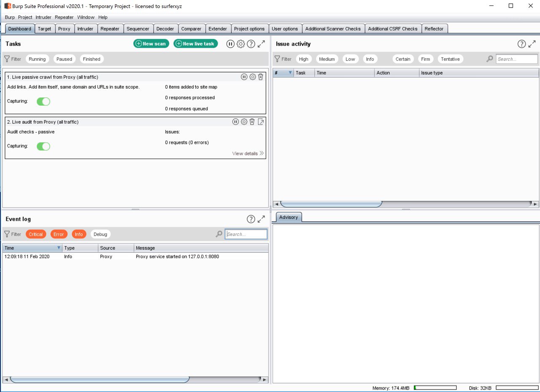Open settings for Live audit task
This screenshot has width=540, height=392.
244,122
